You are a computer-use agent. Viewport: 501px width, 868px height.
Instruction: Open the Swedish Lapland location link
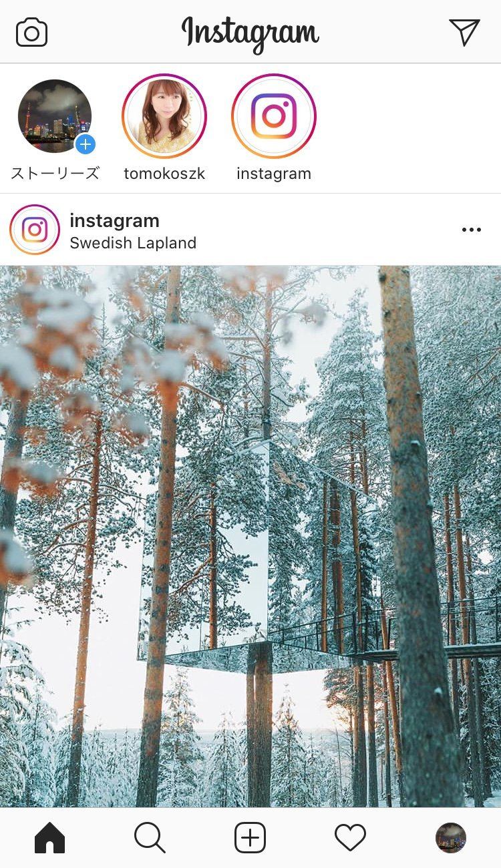[133, 243]
